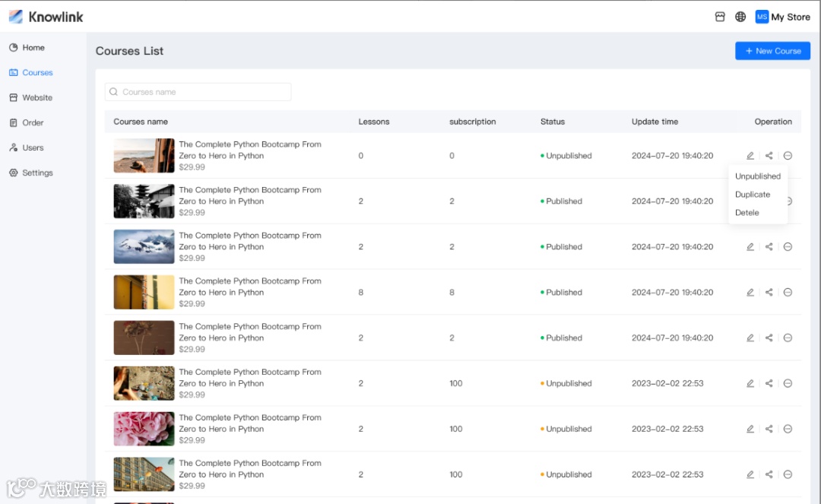Choose Detele from the operation menu
Viewport: 821px width, 504px height.
coord(747,213)
